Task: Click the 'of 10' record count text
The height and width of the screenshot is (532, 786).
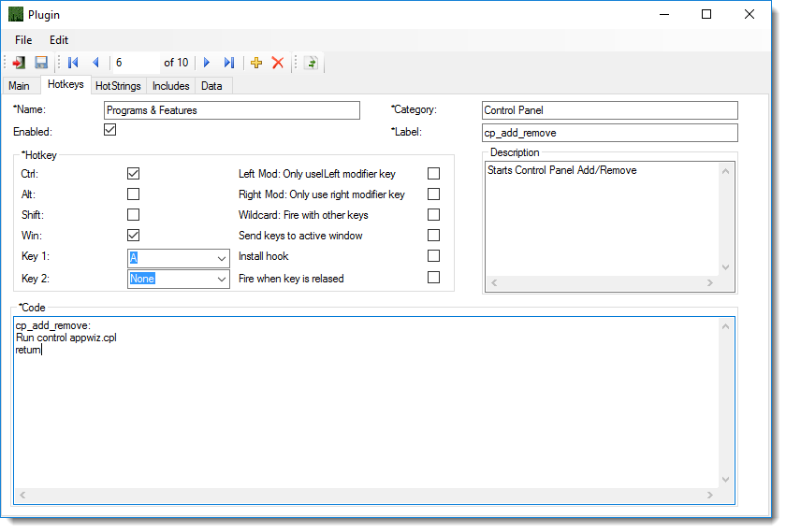Action: [x=176, y=63]
